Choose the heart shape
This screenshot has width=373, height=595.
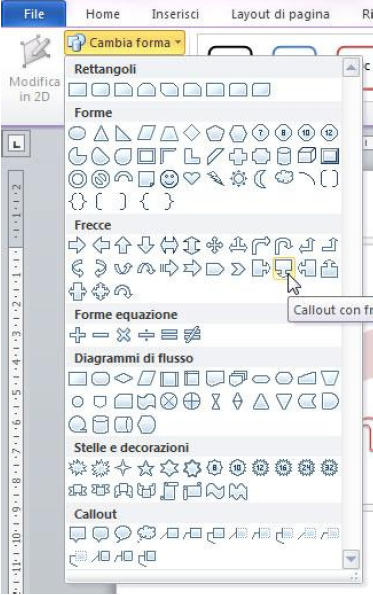tap(192, 178)
